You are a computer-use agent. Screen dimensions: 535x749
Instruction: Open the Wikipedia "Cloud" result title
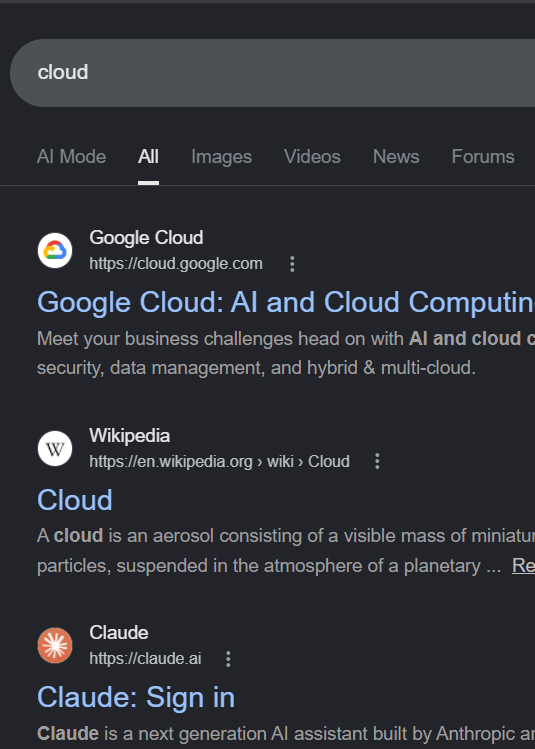75,500
